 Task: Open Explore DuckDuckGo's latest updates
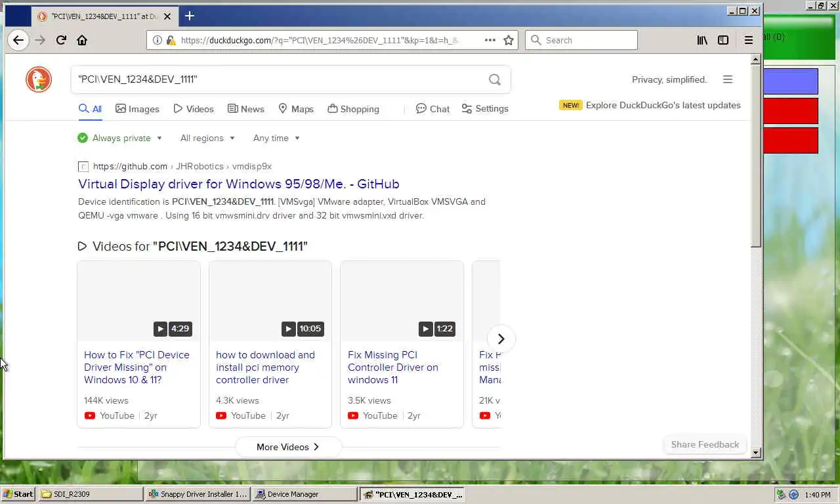[x=663, y=105]
